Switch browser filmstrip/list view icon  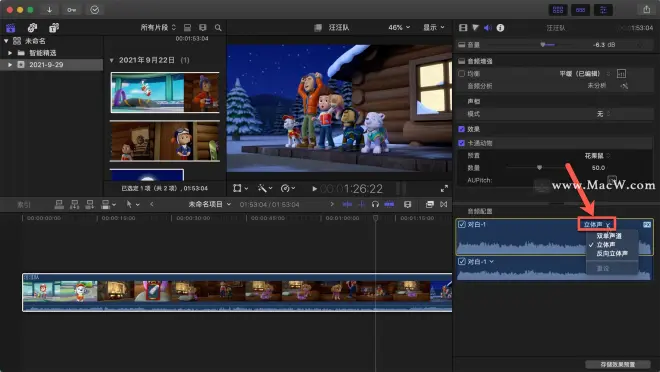202,27
